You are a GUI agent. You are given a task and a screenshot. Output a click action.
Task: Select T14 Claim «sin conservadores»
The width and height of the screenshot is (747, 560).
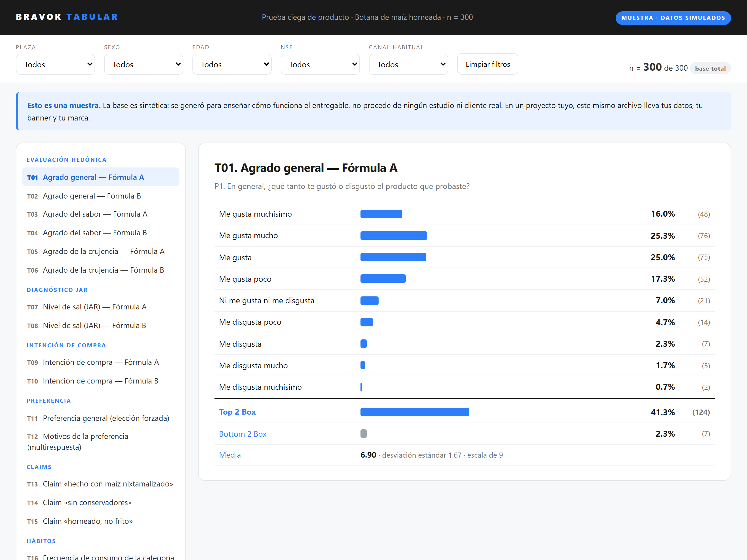click(101, 502)
